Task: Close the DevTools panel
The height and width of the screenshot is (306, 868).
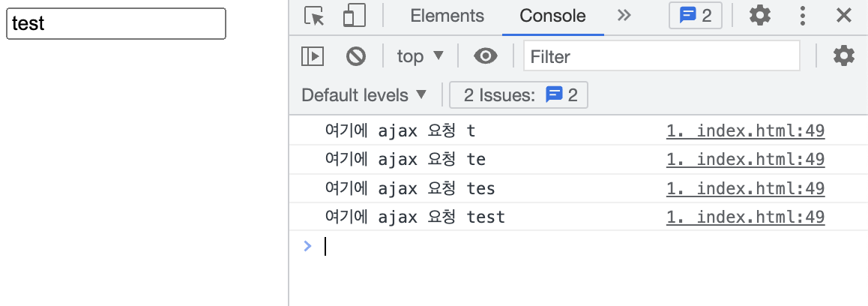Action: [x=844, y=16]
